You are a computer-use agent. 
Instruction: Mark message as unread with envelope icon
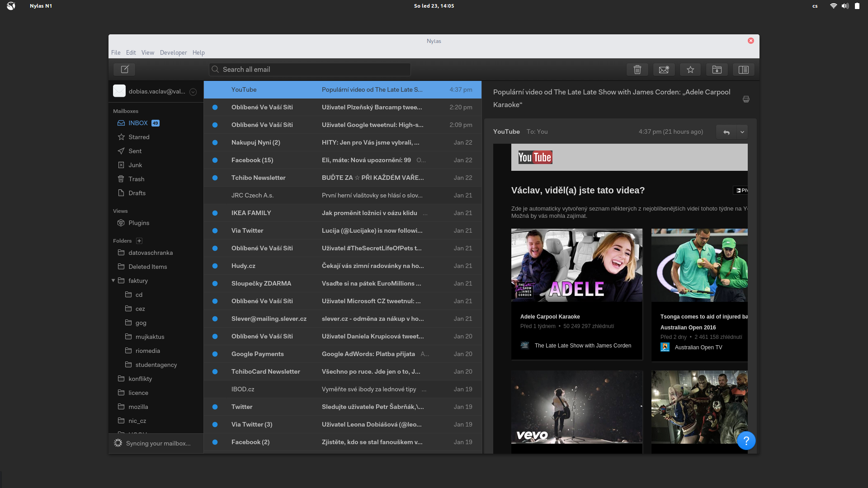pos(664,70)
